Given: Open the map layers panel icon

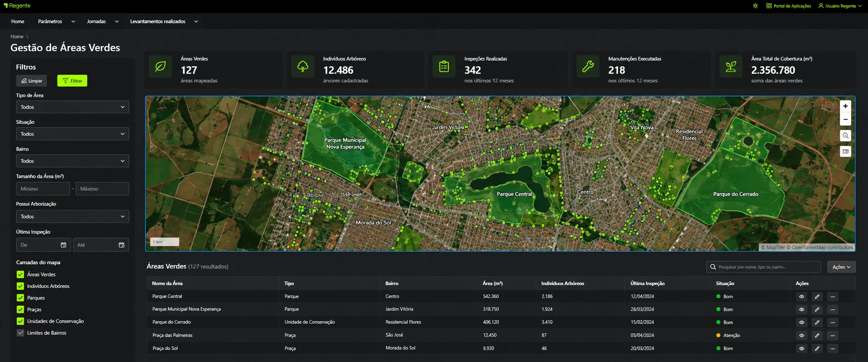Looking at the screenshot, I should (x=845, y=151).
